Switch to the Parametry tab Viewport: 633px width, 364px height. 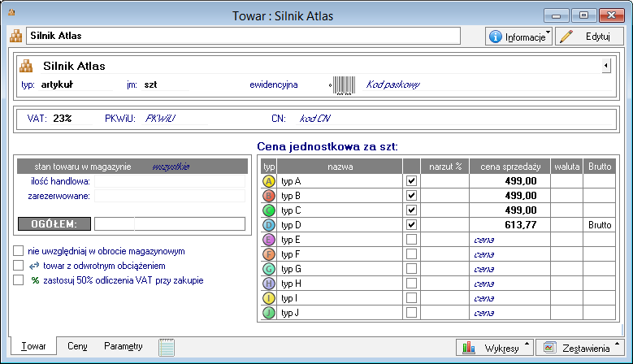point(124,346)
